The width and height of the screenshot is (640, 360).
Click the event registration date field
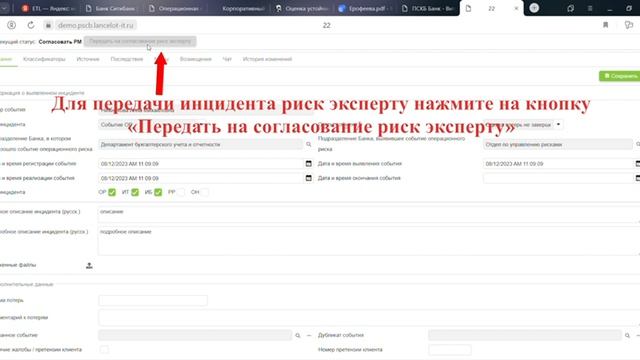pyautogui.click(x=201, y=164)
